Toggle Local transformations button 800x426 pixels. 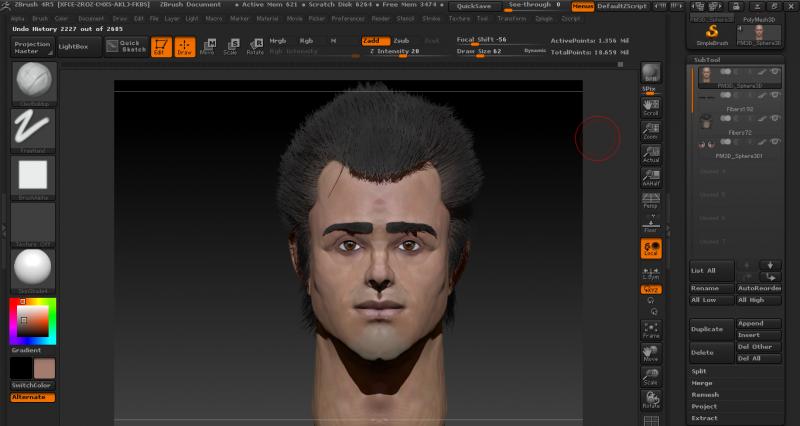[651, 248]
